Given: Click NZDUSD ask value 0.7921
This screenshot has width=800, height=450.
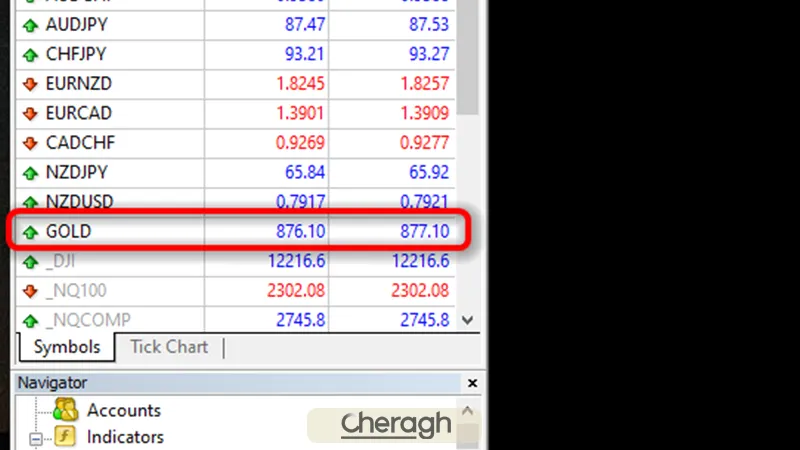Looking at the screenshot, I should [x=424, y=202].
